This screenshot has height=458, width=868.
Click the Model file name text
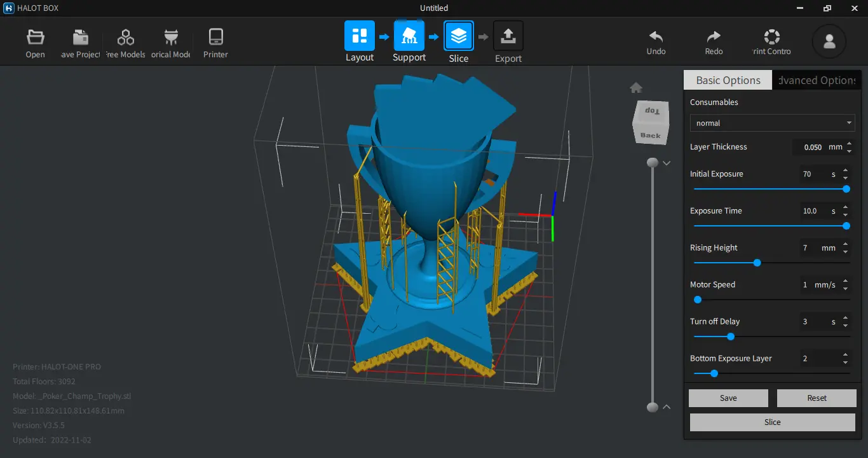(72, 396)
